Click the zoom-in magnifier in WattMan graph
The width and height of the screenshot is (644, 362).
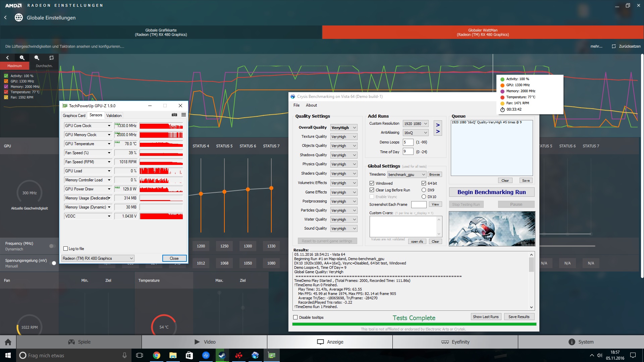click(22, 58)
